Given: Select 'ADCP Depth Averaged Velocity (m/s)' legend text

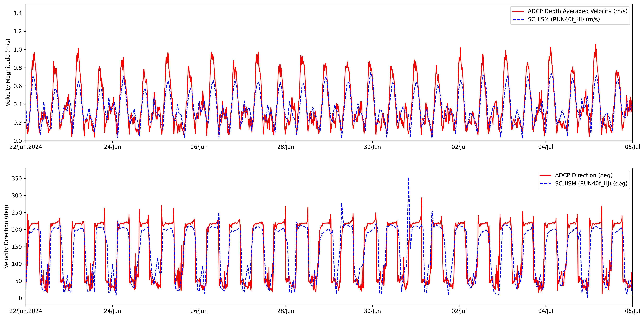Looking at the screenshot, I should point(577,11).
